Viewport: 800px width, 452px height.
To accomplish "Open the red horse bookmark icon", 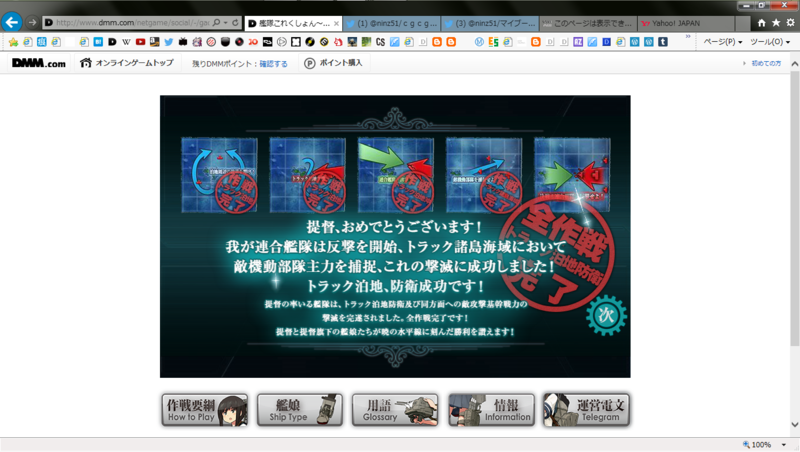I will [338, 42].
